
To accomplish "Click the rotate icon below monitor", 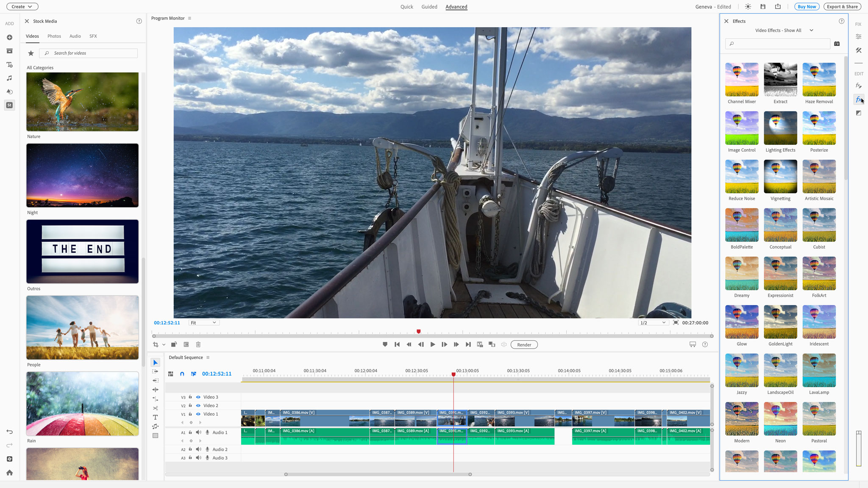I will pyautogui.click(x=174, y=345).
